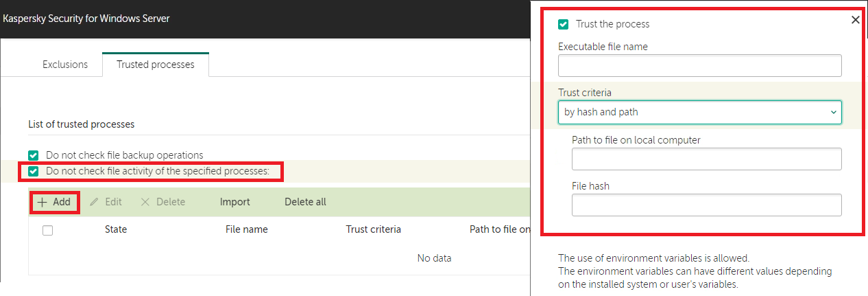Toggle Do not check file backup operations
The width and height of the screenshot is (868, 296).
(33, 156)
